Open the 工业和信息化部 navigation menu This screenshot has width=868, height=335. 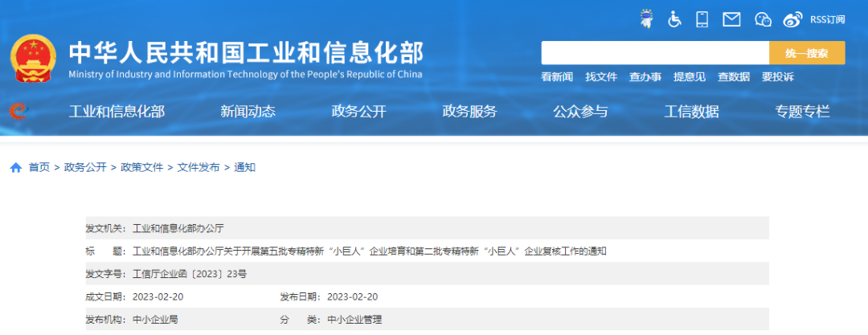tap(117, 112)
